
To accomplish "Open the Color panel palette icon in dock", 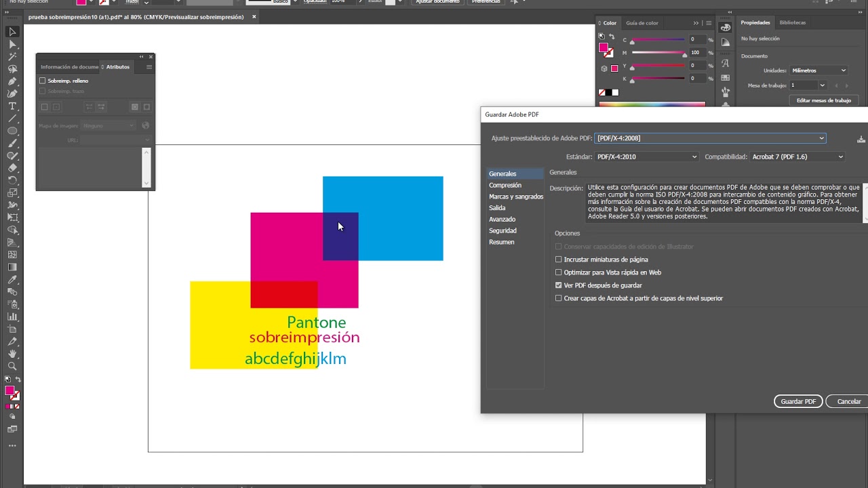I will coord(725,28).
